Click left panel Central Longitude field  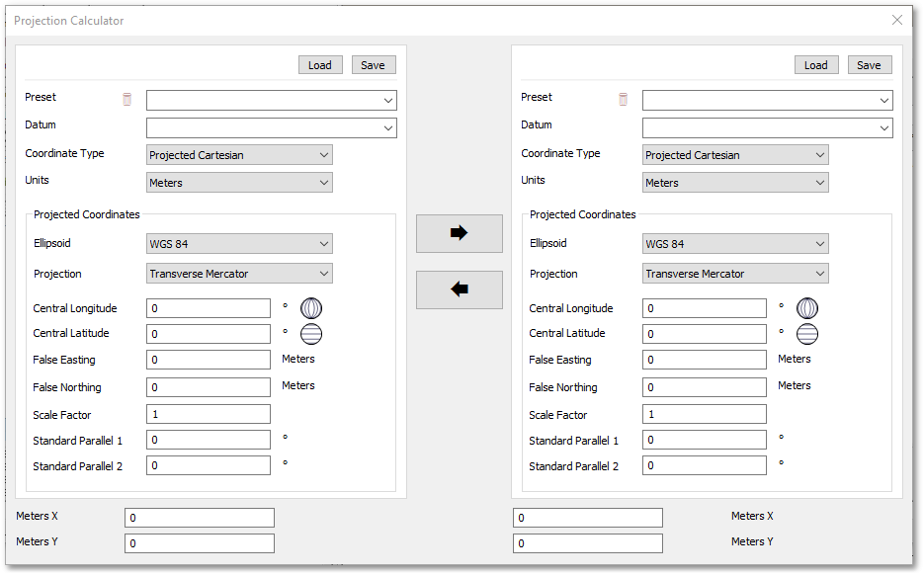[x=208, y=308]
